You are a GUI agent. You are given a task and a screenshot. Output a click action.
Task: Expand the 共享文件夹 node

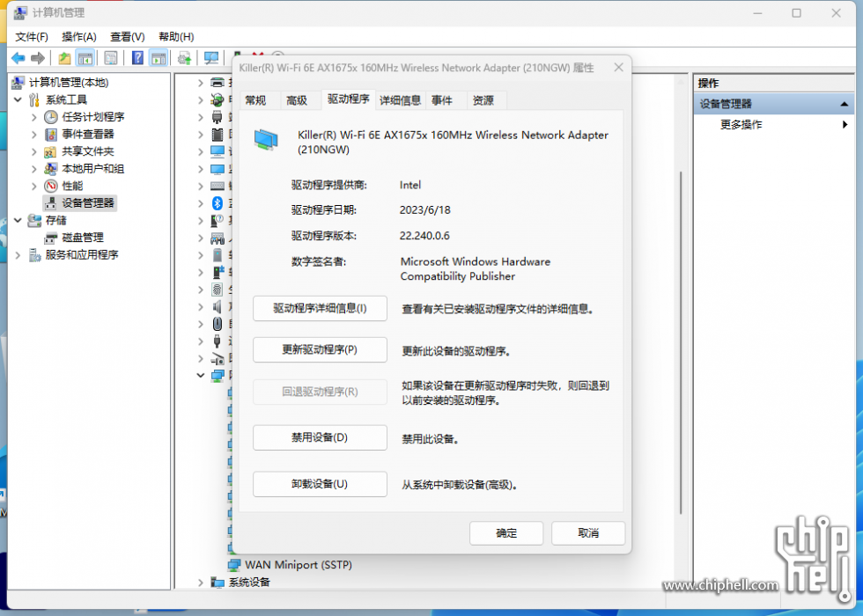tap(34, 151)
